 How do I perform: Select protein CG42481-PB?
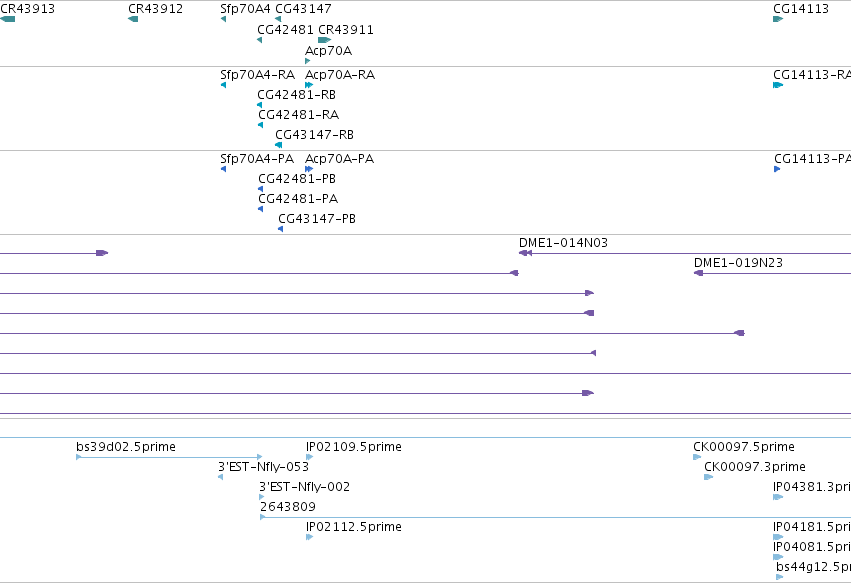[297, 179]
